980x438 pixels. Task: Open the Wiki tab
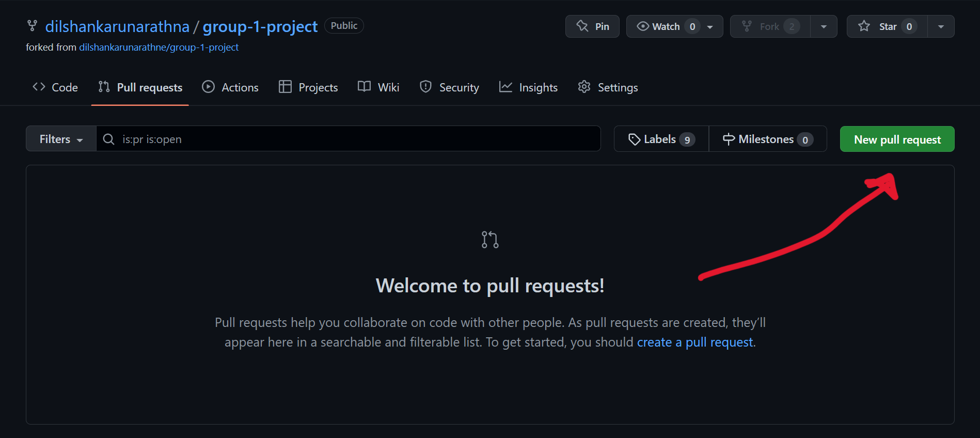coord(378,87)
